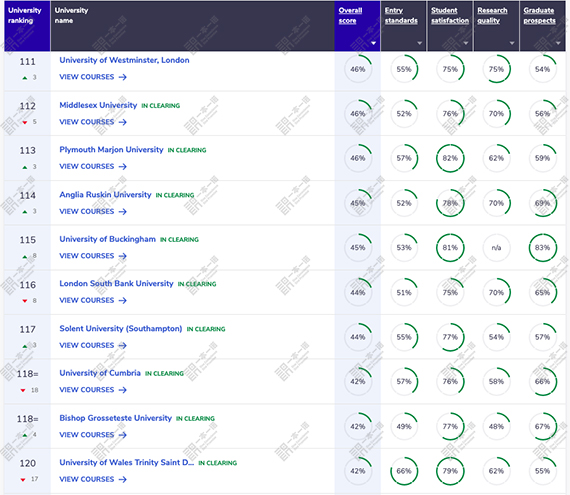Click Middlesex's 56% graduate prospects dial
570x495 pixels.
[x=542, y=114]
